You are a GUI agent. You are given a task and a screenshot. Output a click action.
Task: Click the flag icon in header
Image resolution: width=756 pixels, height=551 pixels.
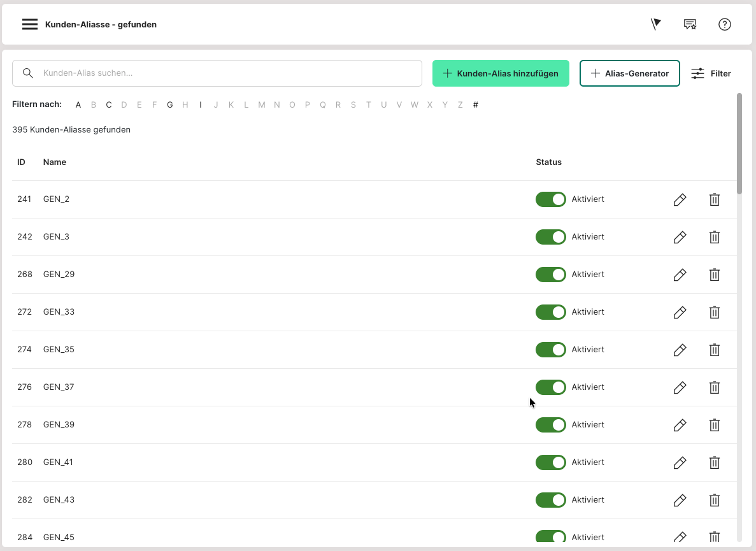pyautogui.click(x=655, y=24)
